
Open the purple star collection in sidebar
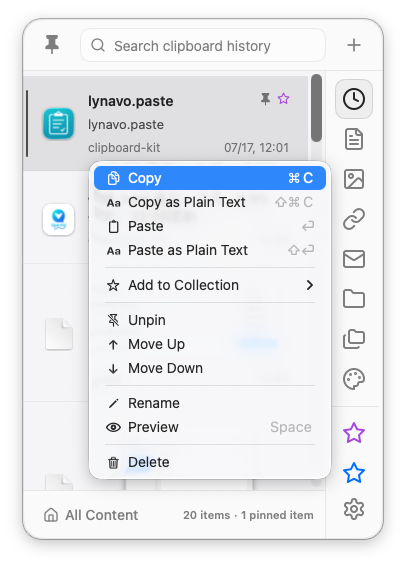[x=354, y=433]
